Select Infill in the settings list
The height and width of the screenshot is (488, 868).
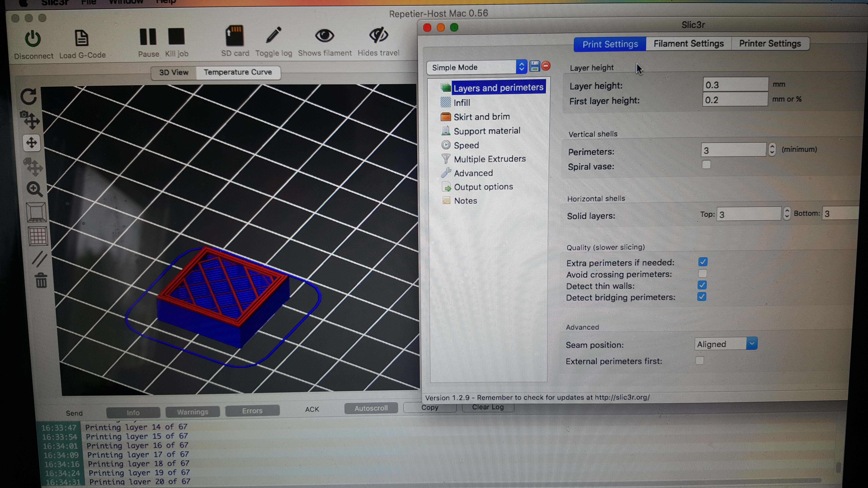tap(462, 103)
